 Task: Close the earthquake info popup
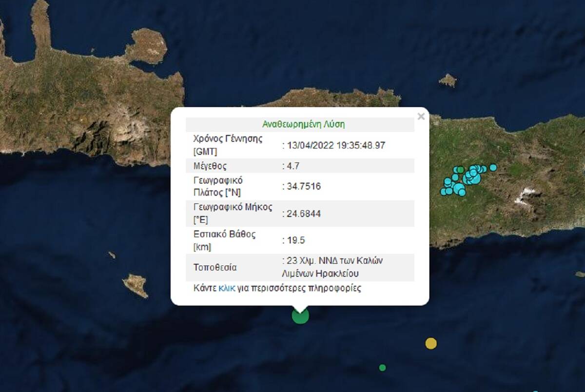[421, 117]
